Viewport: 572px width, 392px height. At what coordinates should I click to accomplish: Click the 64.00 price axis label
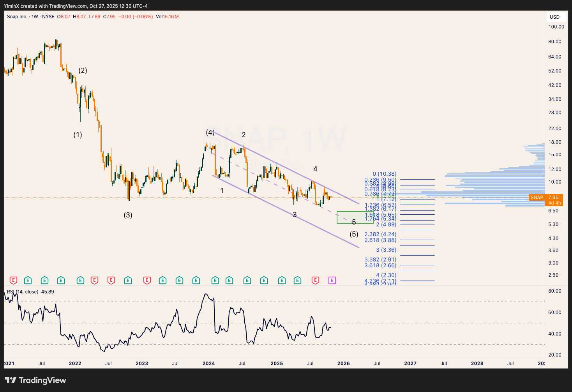[555, 57]
